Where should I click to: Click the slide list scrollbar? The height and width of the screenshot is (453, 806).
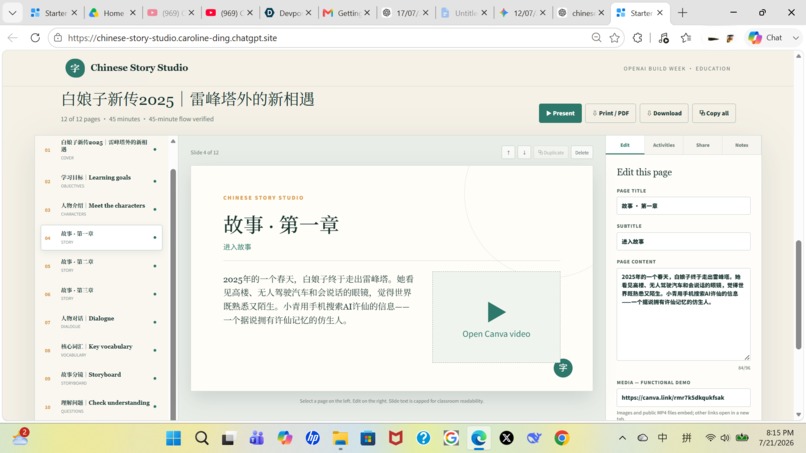(173, 294)
